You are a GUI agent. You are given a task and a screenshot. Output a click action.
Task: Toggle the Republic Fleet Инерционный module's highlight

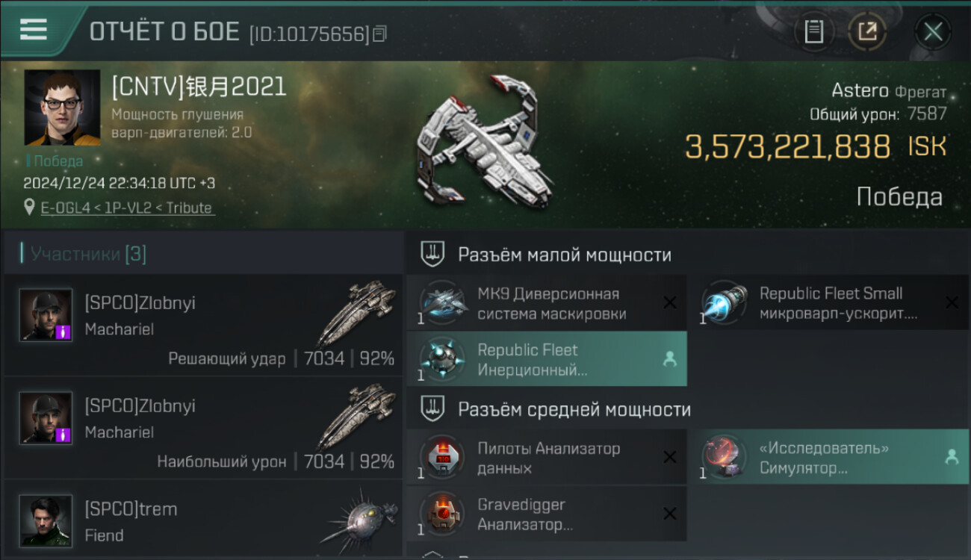(670, 359)
